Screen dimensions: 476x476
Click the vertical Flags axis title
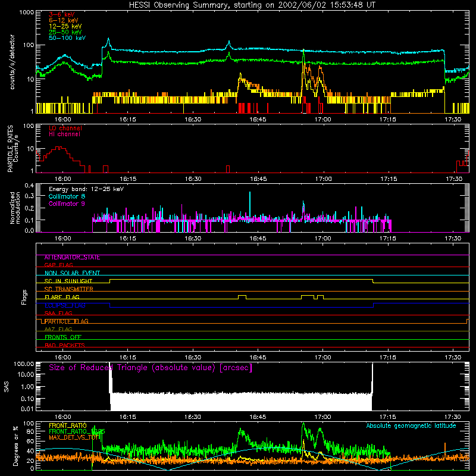(x=24, y=297)
